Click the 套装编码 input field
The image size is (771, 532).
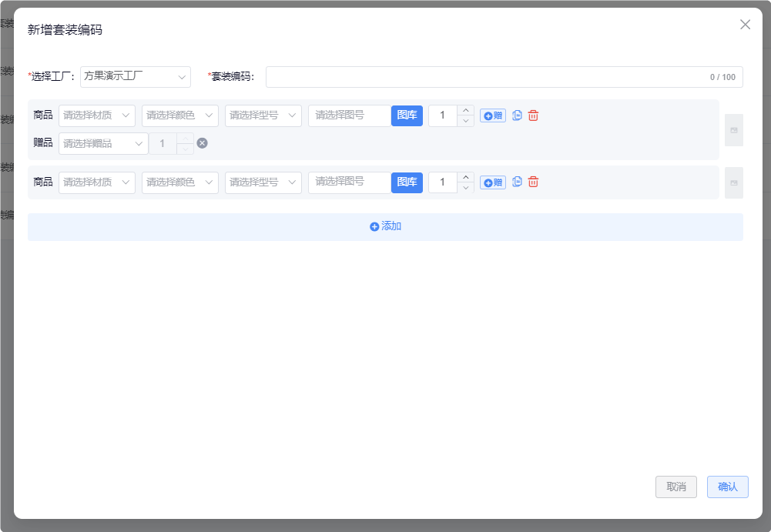click(504, 77)
